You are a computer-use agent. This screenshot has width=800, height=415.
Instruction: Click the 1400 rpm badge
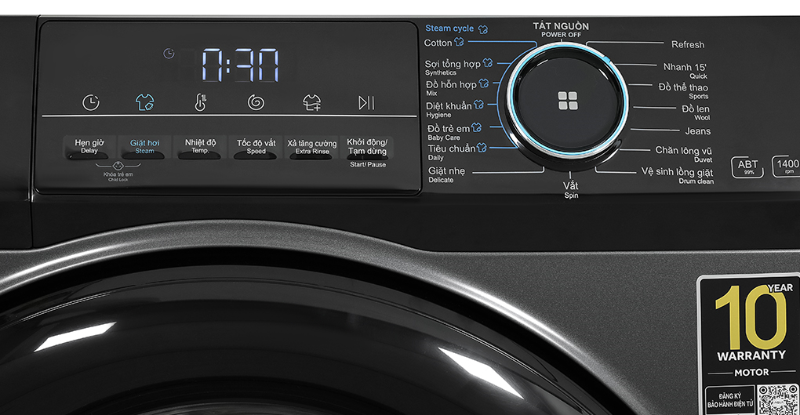pos(787,166)
